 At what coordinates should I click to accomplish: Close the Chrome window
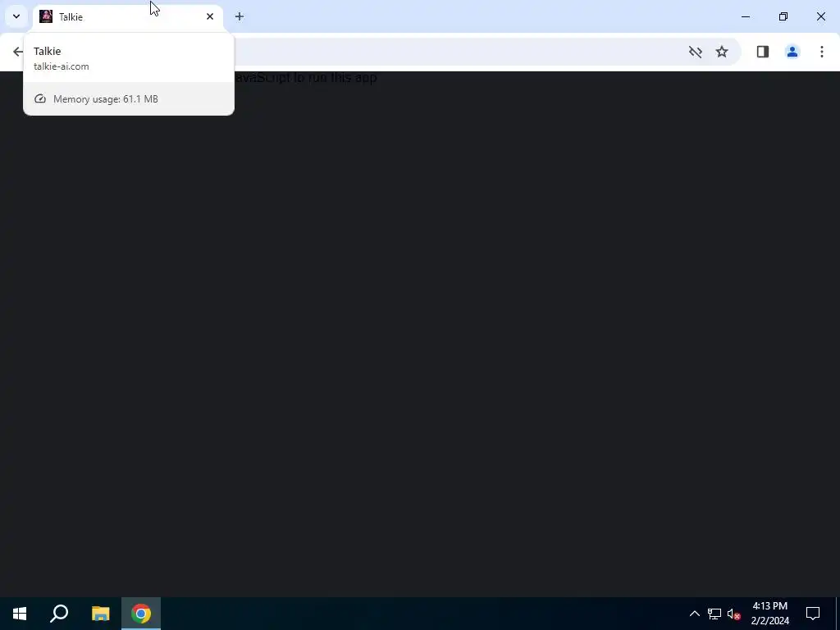(x=820, y=16)
